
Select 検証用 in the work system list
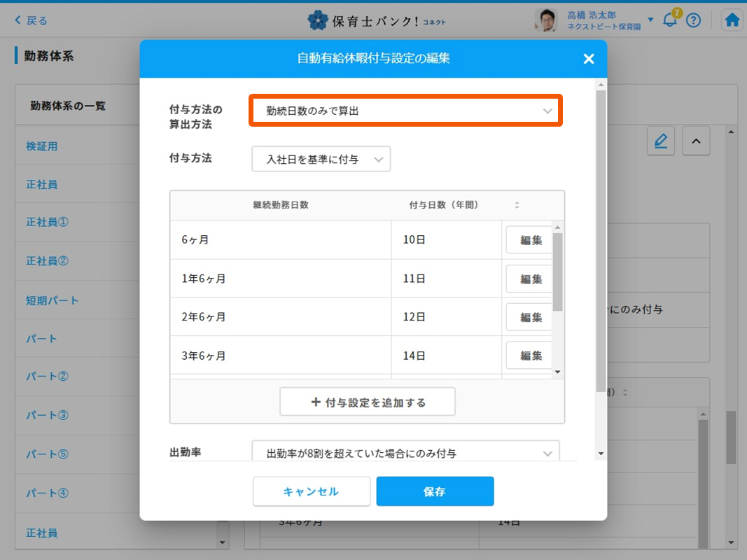coord(42,146)
